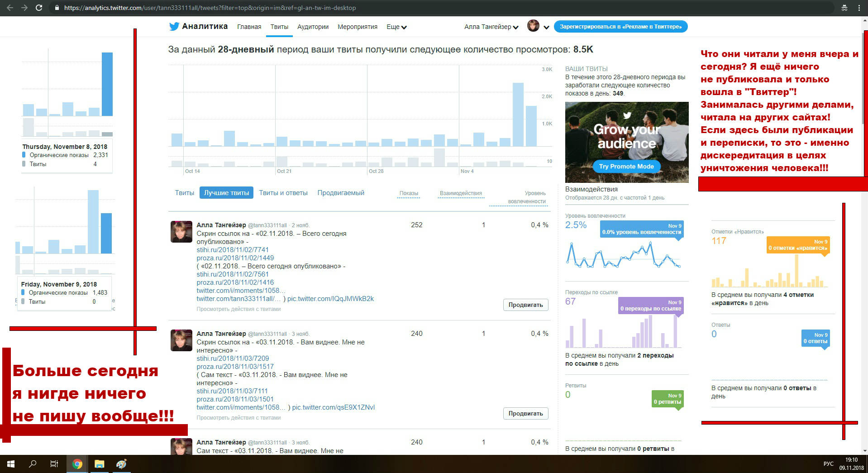This screenshot has height=473, width=868.
Task: Open link stihi.ru/2018/11/03/7209
Action: [233, 358]
